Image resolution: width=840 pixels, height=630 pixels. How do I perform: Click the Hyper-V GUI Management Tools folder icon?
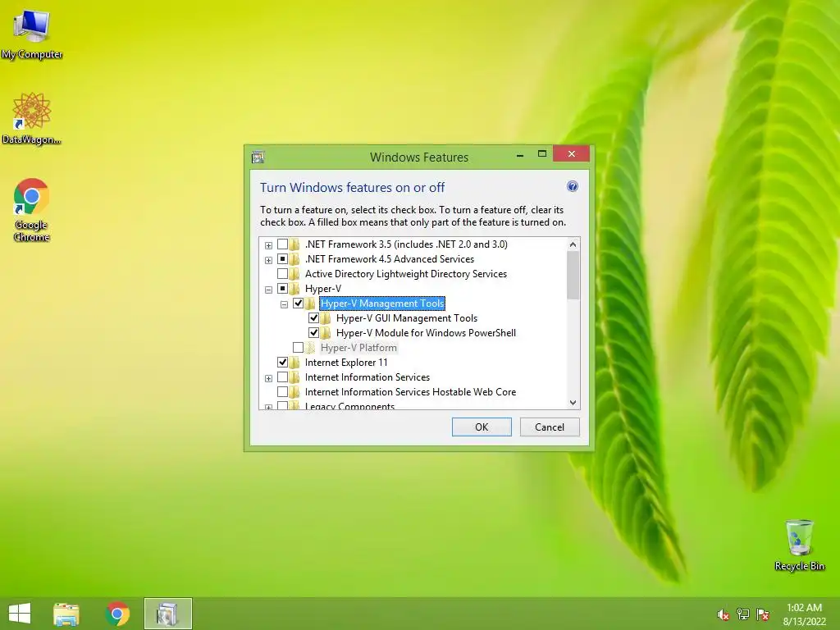pos(326,318)
